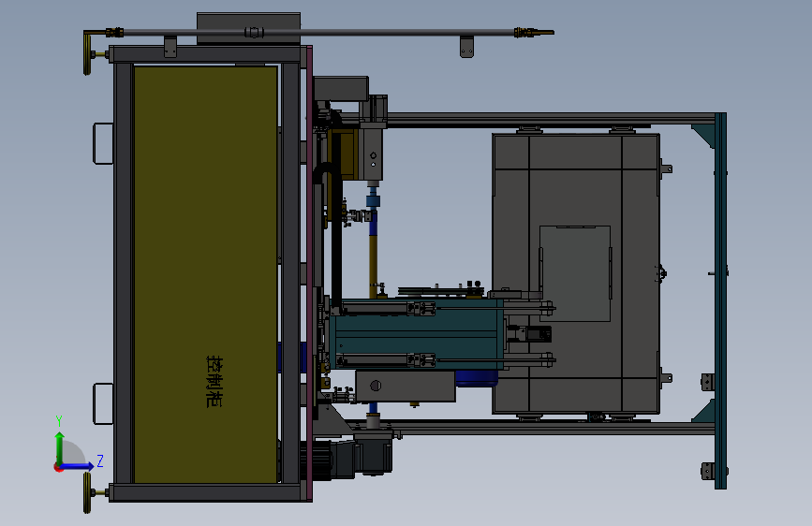
Task: Select the long horizontal rod at the top
Action: tap(318, 32)
